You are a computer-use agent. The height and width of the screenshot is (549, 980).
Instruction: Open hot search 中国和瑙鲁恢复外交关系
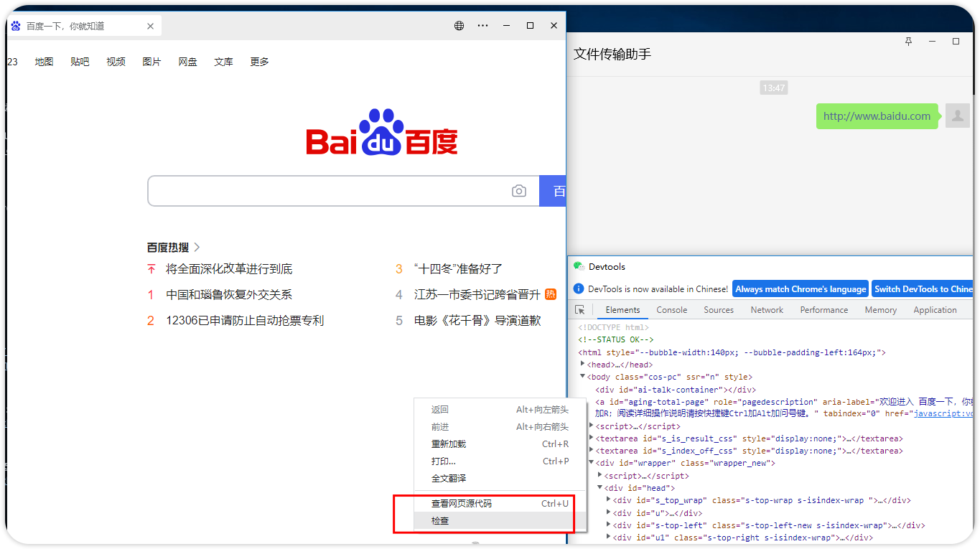(229, 295)
